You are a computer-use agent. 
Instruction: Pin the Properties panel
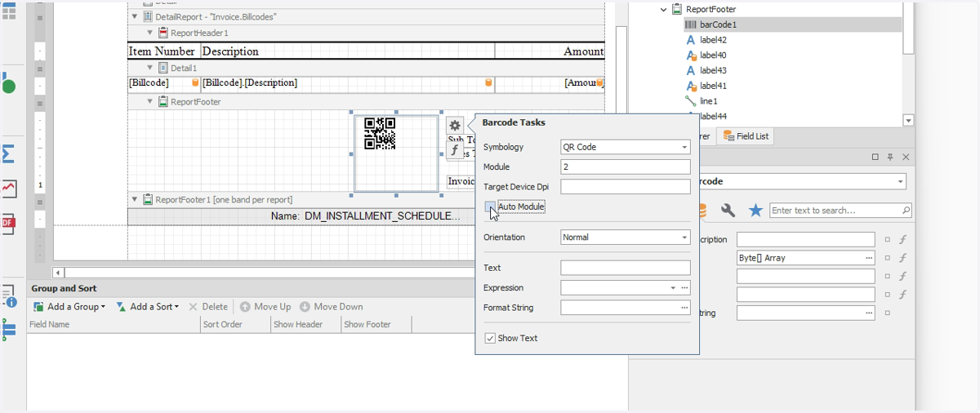[891, 157]
